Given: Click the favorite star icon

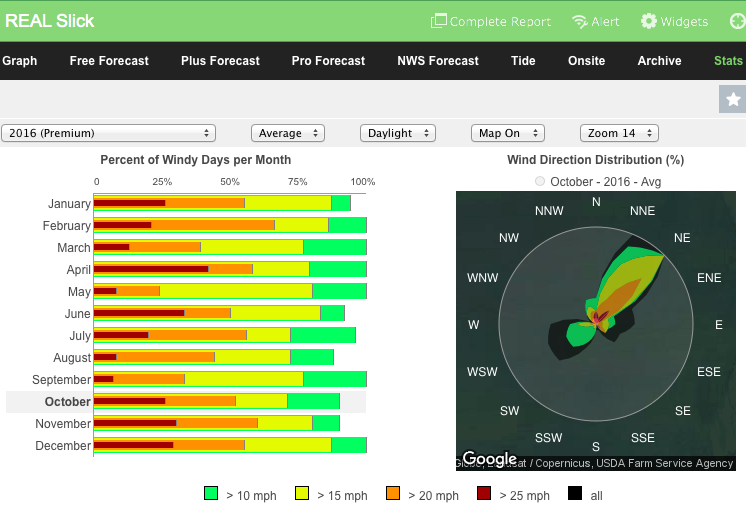Looking at the screenshot, I should pos(733,99).
